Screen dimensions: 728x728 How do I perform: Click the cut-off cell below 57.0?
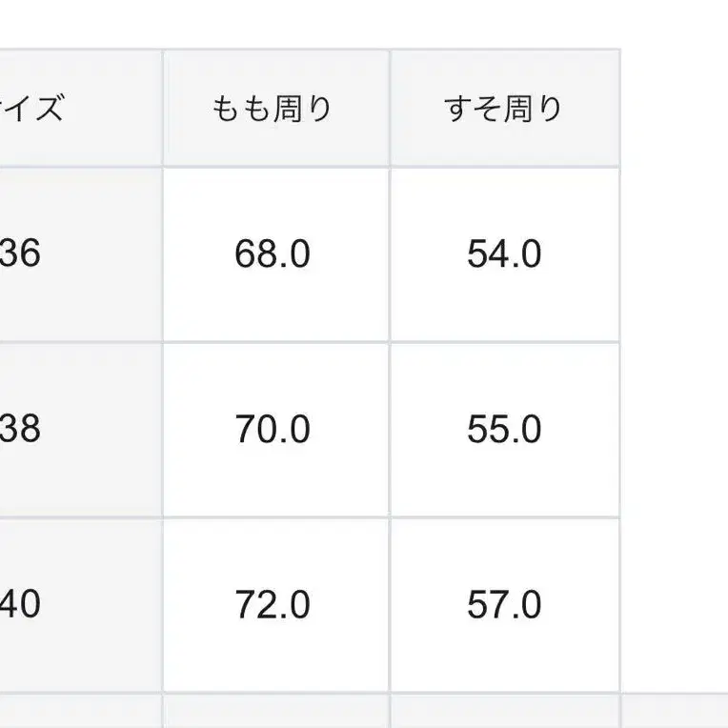(x=504, y=713)
